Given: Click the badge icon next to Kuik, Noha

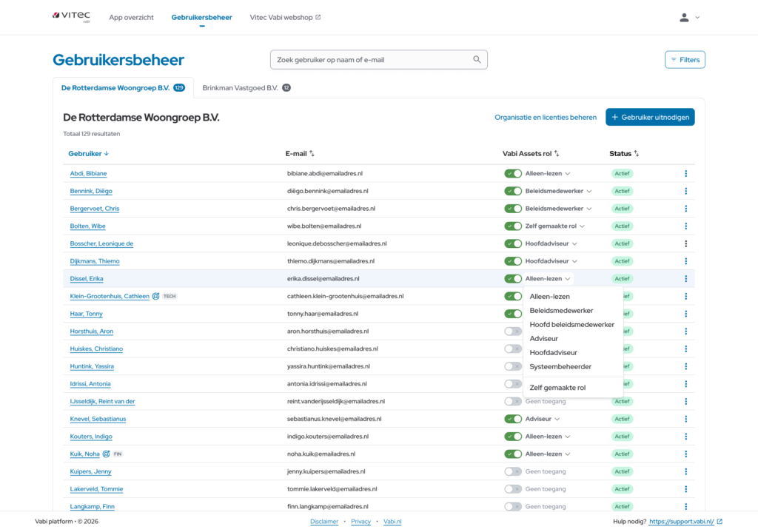Looking at the screenshot, I should click(106, 454).
